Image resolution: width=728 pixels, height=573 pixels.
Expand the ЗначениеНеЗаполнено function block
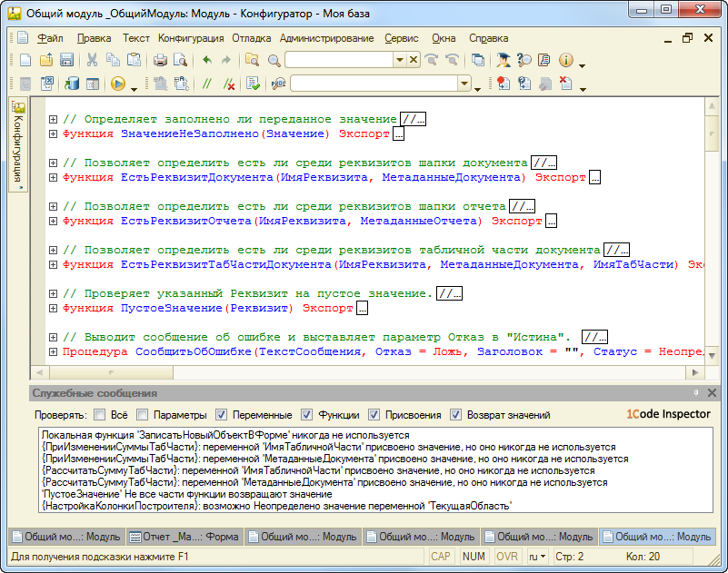click(54, 134)
